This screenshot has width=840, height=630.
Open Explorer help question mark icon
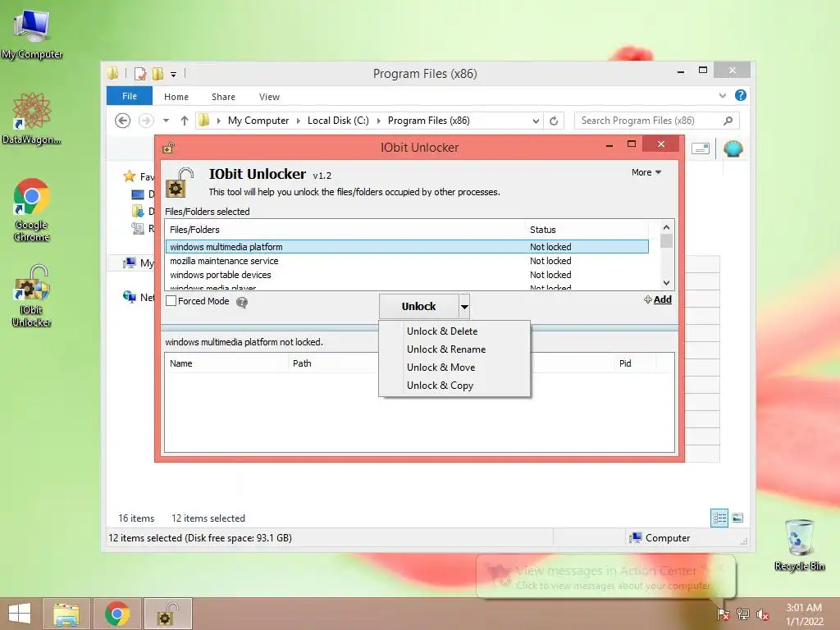[741, 95]
